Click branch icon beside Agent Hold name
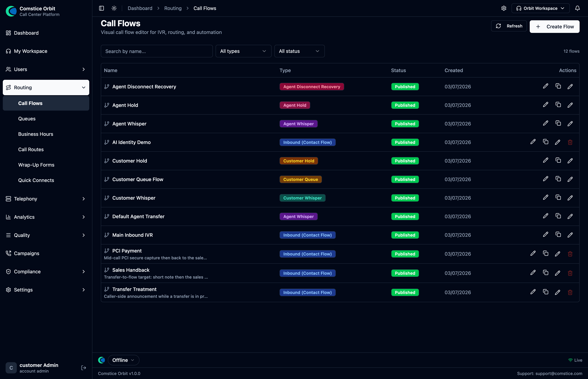Image resolution: width=588 pixels, height=379 pixels. coord(107,105)
